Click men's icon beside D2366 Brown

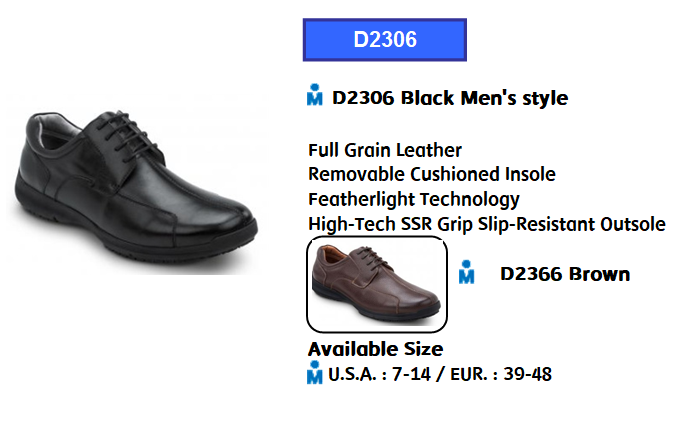(466, 272)
